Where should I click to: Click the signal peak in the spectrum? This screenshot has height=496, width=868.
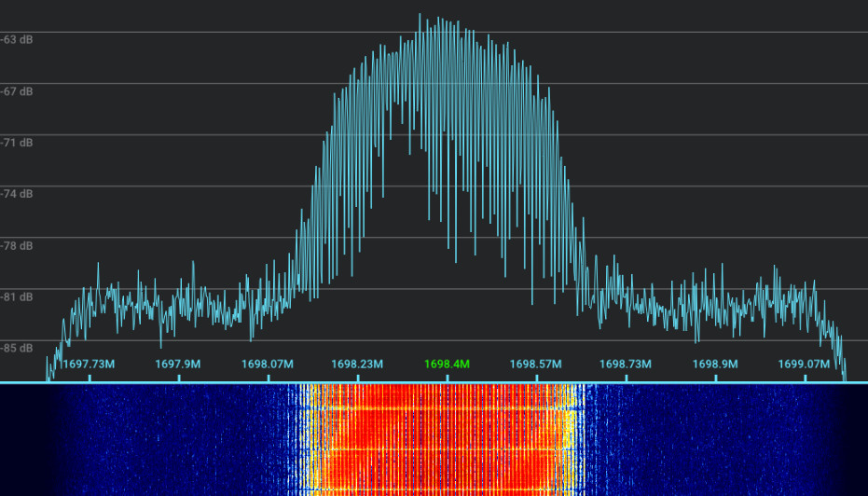pos(420,16)
